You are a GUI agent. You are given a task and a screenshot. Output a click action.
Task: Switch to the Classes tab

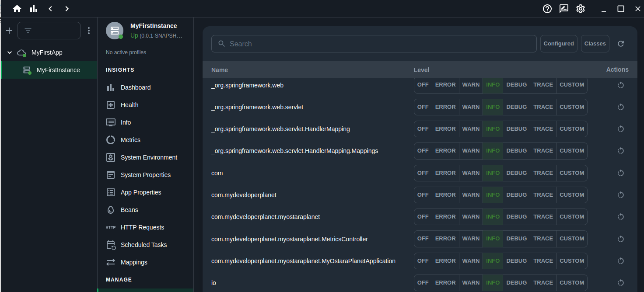[x=595, y=43]
